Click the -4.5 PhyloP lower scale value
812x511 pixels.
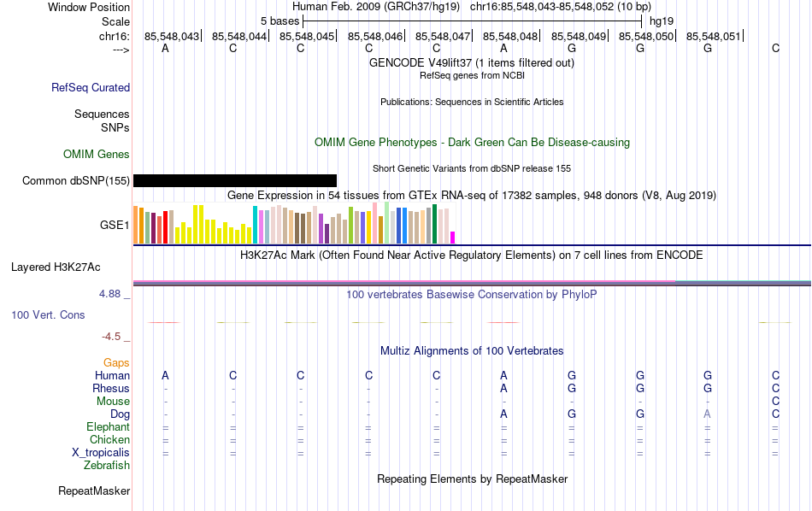(x=111, y=337)
